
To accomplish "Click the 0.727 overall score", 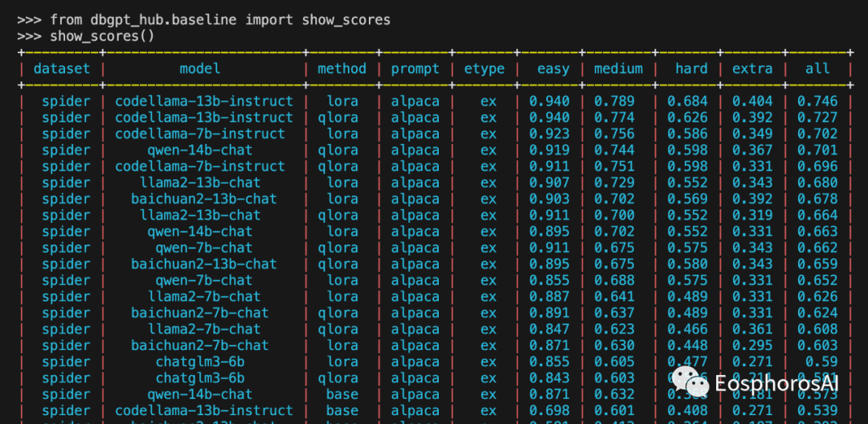I will coord(817,117).
